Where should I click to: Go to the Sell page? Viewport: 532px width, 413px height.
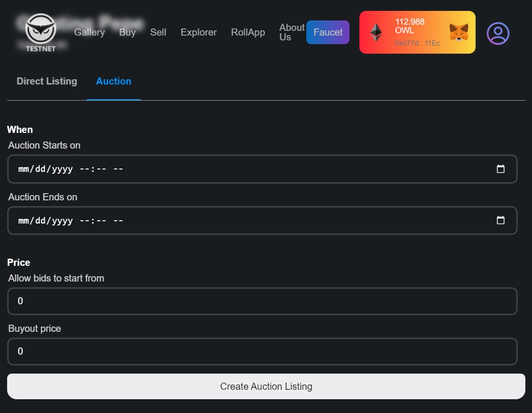point(158,32)
